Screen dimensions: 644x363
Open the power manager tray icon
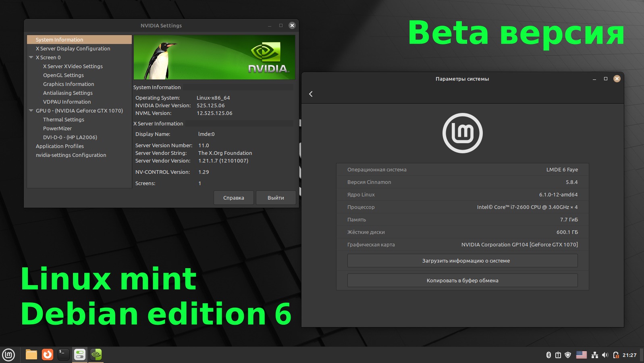tap(616, 355)
